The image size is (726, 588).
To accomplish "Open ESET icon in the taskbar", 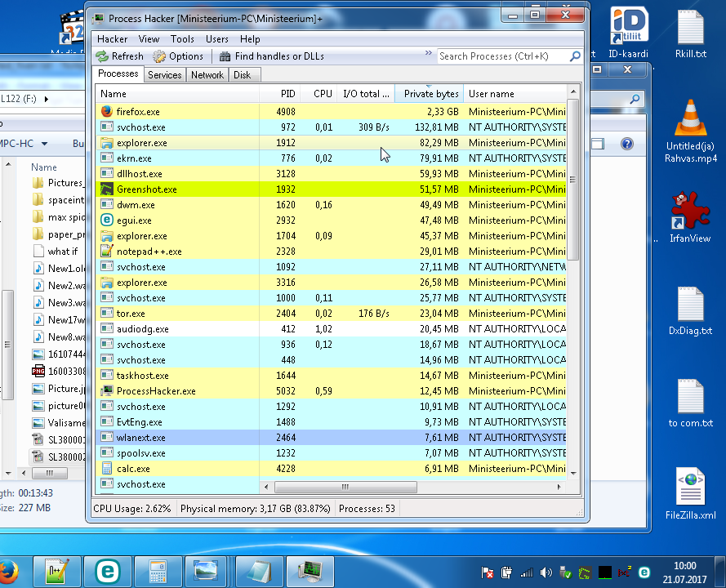I will 109,571.
